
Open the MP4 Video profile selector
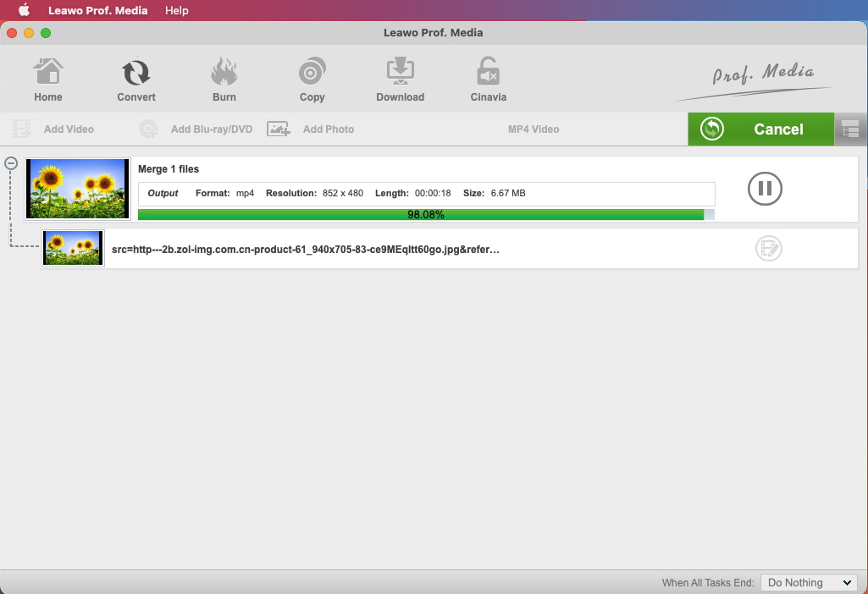[x=534, y=129]
